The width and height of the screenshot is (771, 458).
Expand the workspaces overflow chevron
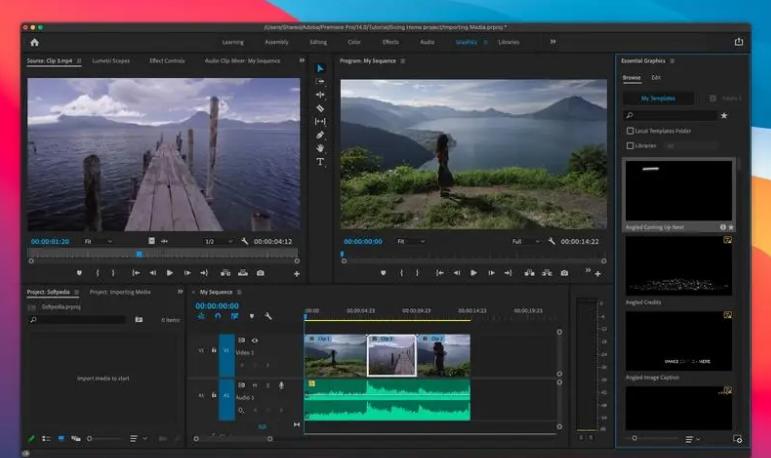tap(552, 42)
